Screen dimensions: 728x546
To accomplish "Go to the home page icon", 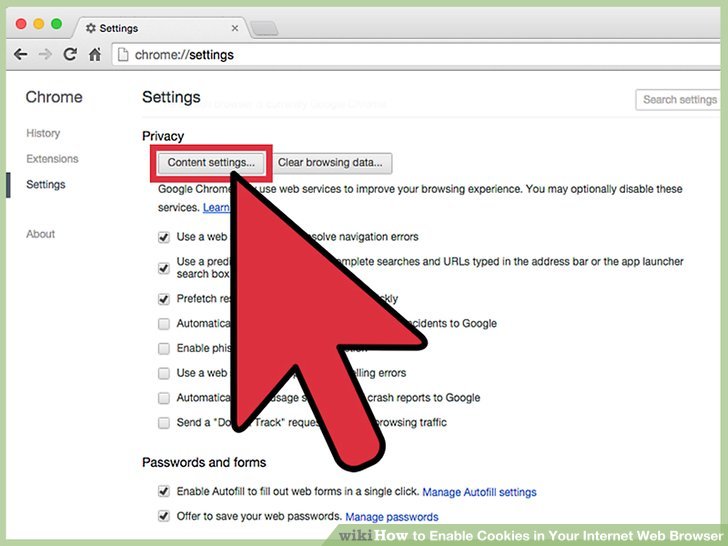I will (x=95, y=55).
